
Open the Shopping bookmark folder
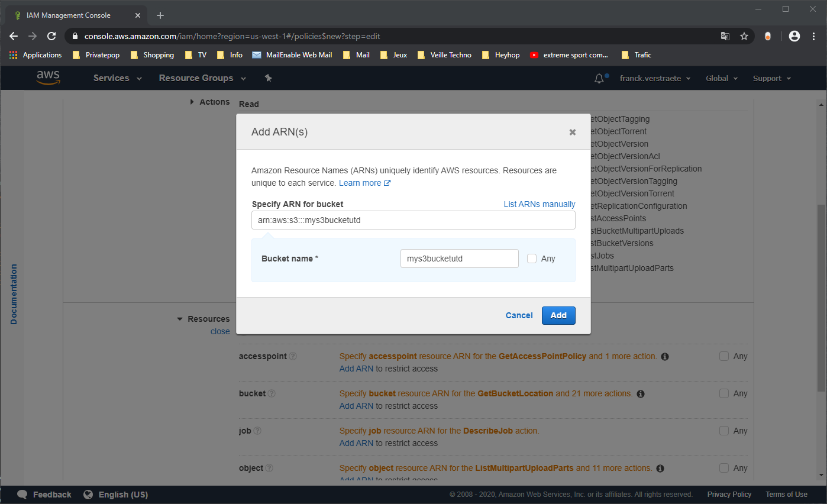(152, 55)
